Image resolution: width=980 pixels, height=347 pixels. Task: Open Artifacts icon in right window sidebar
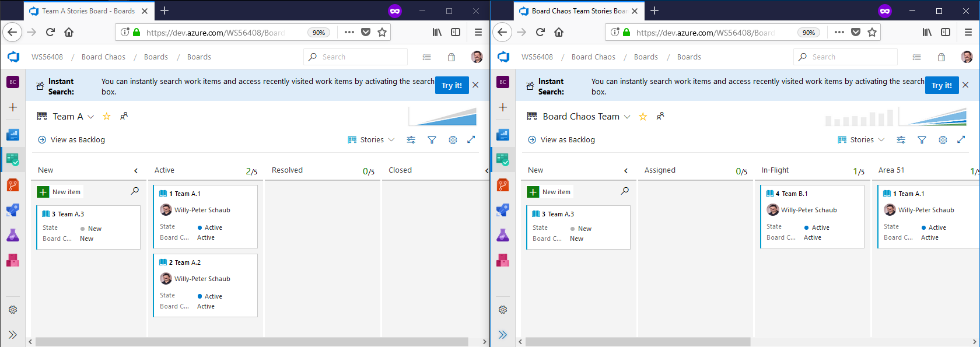503,260
